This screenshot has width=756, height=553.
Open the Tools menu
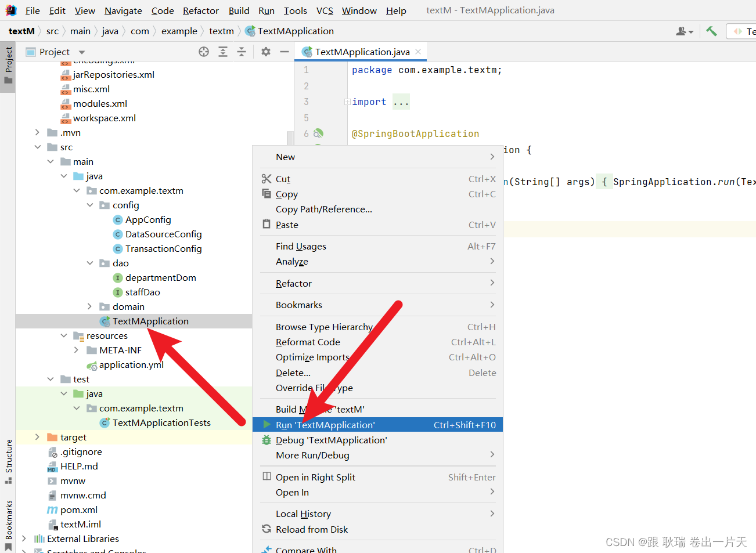click(295, 10)
